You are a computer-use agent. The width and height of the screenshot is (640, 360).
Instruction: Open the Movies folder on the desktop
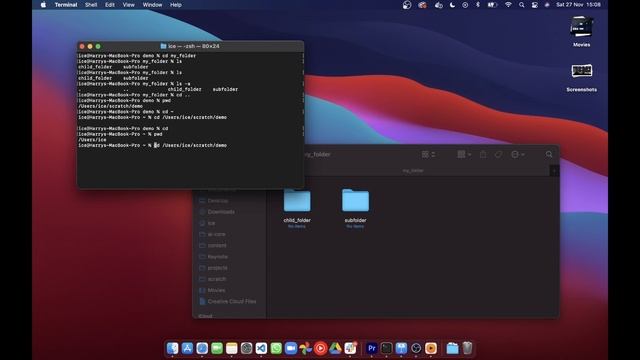[581, 31]
